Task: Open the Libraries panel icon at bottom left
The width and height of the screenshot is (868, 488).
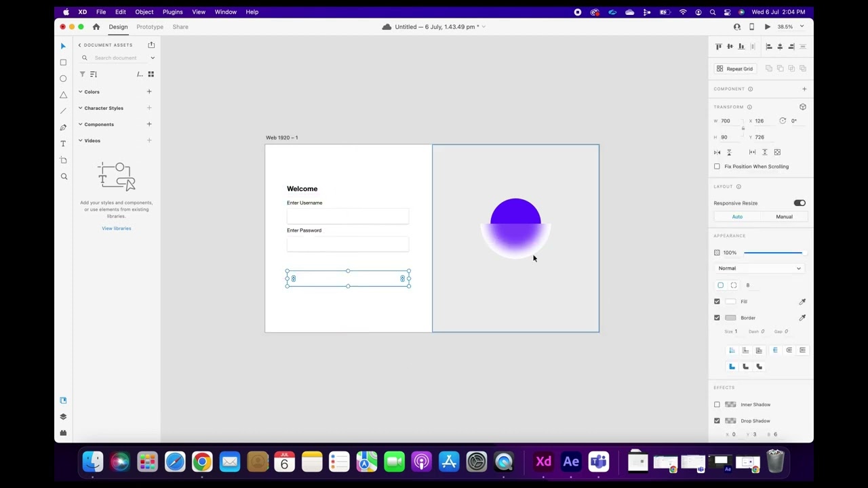Action: pos(63,401)
